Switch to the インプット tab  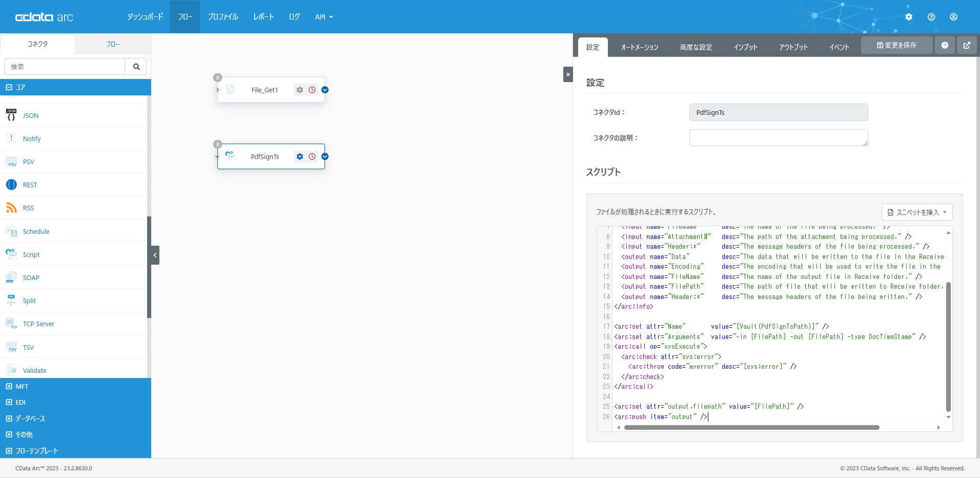pos(745,47)
